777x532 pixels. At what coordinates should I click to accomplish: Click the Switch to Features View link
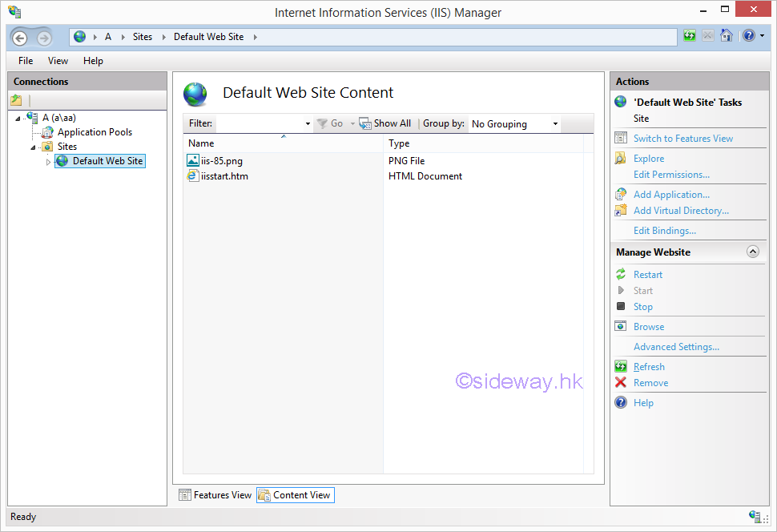pyautogui.click(x=682, y=139)
